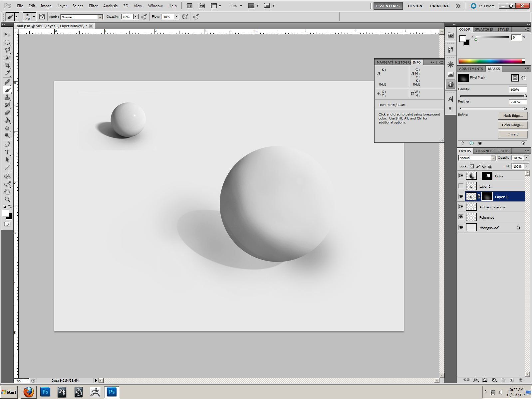Hide the Reference layer

461,217
